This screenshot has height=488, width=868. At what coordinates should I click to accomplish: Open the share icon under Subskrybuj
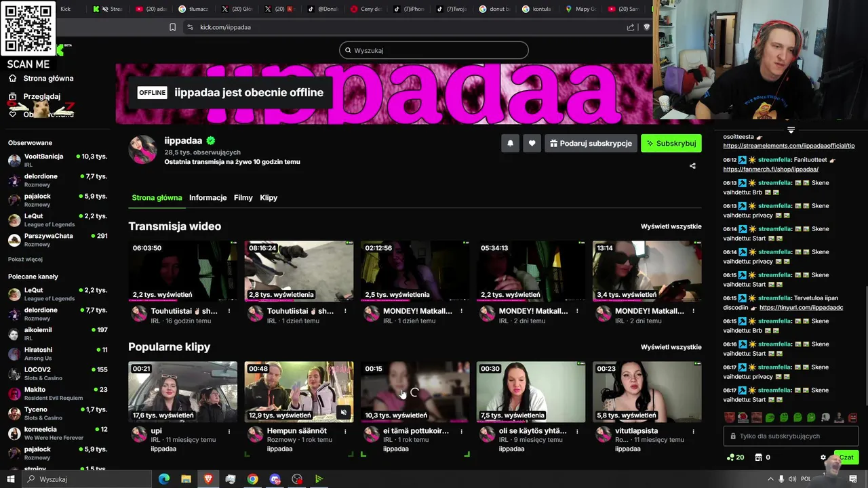692,166
